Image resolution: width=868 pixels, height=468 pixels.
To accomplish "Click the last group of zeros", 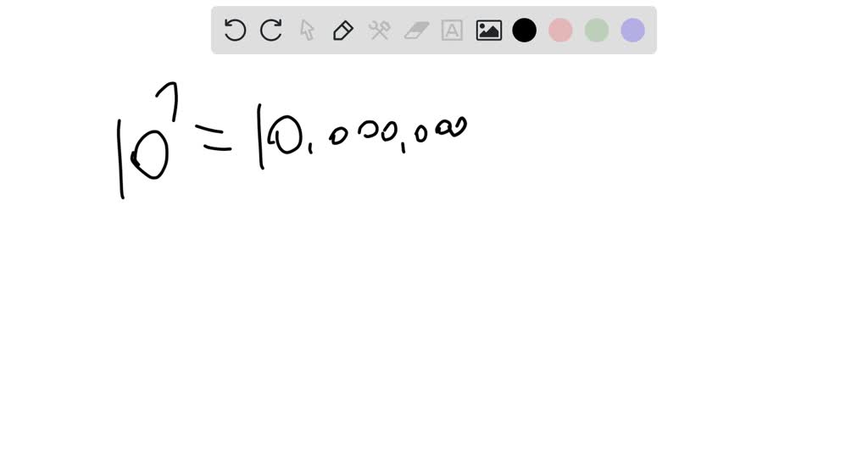I will [441, 130].
